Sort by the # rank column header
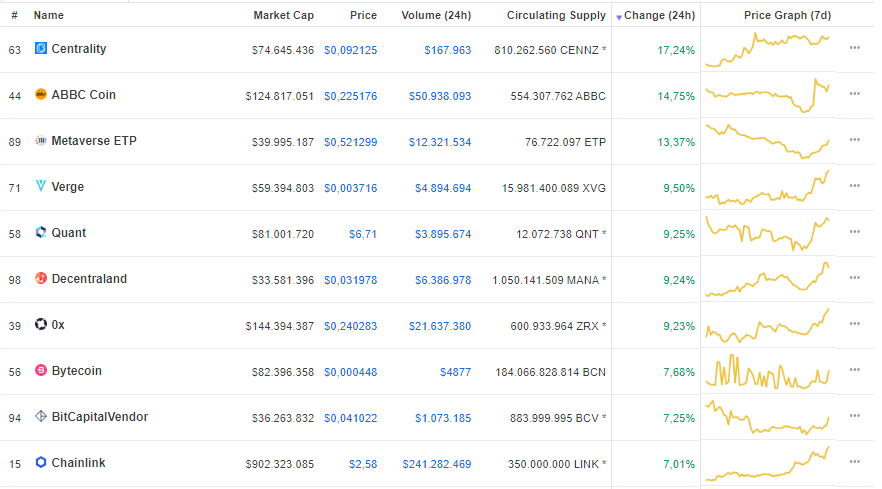Image resolution: width=882 pixels, height=489 pixels. coord(15,15)
